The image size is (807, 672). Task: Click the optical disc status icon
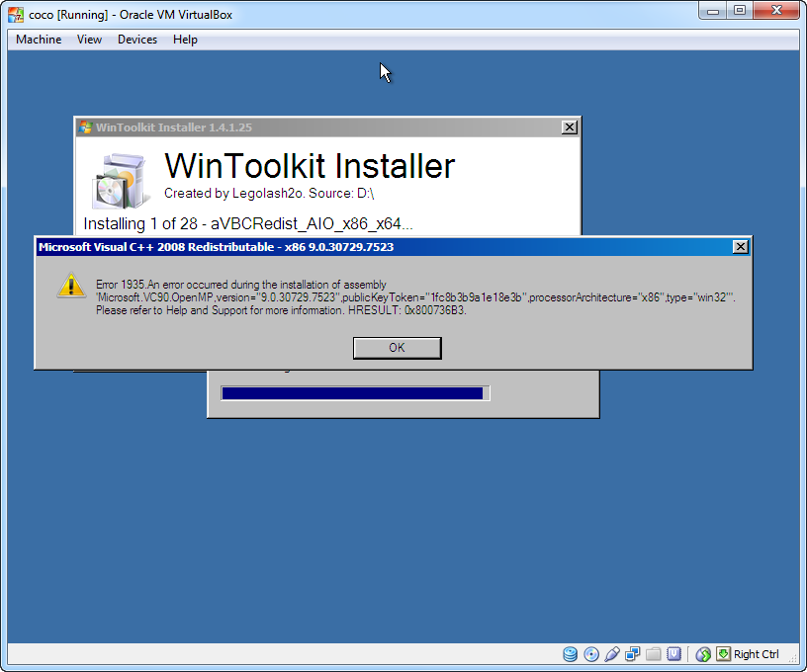pos(591,654)
